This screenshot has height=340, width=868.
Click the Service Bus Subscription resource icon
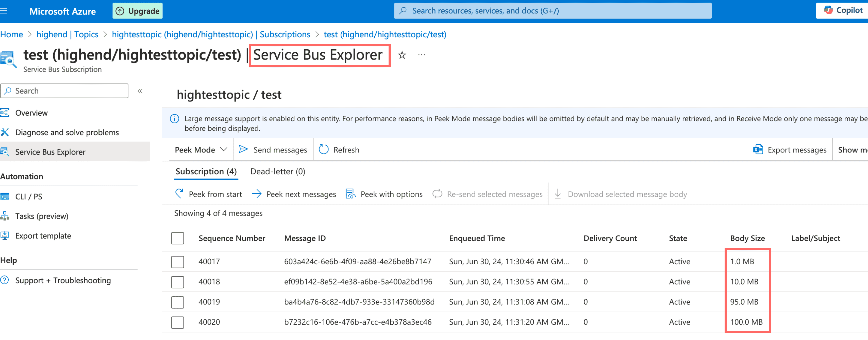8,59
